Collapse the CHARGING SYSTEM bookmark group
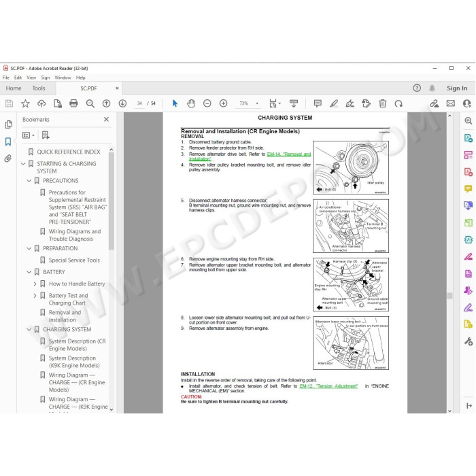This screenshot has width=476, height=476. coord(29,329)
